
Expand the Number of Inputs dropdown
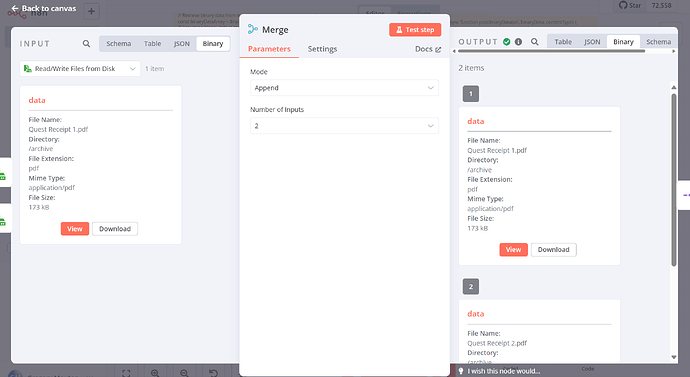point(344,126)
